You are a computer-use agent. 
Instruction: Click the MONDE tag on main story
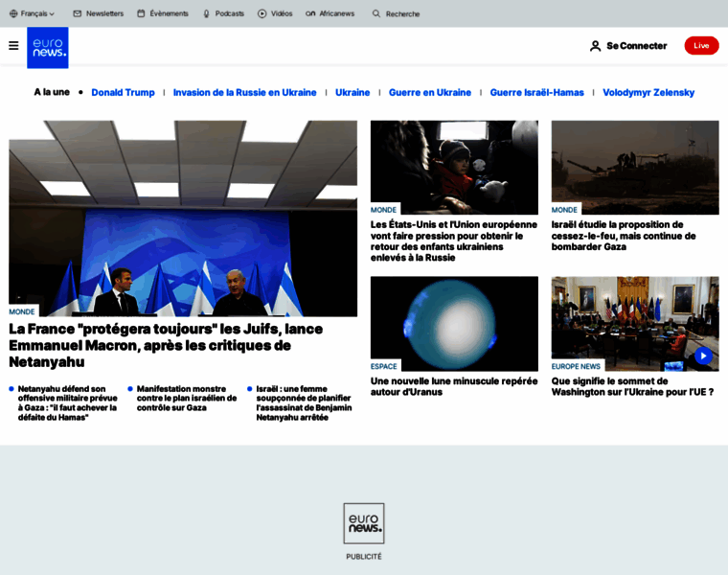click(22, 311)
